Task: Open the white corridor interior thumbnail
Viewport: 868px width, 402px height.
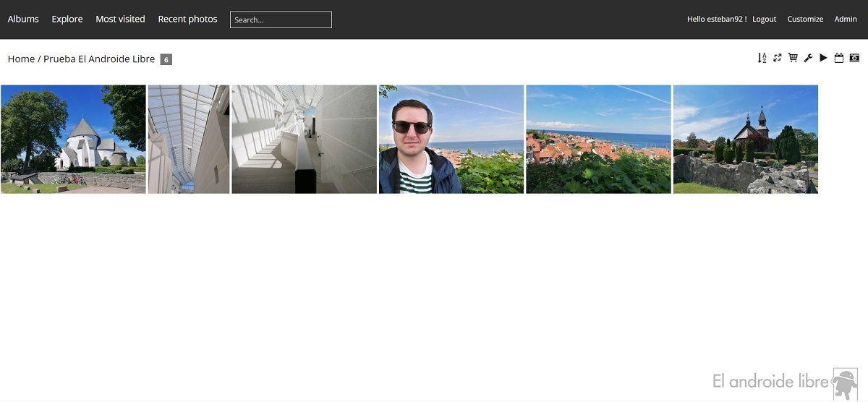Action: pos(304,139)
